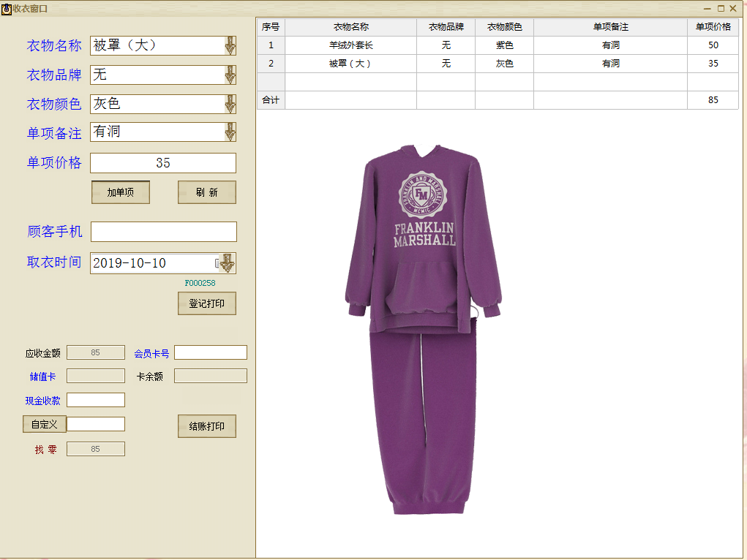The width and height of the screenshot is (747, 560).
Task: Click the 现金收款 label
Action: 43,401
